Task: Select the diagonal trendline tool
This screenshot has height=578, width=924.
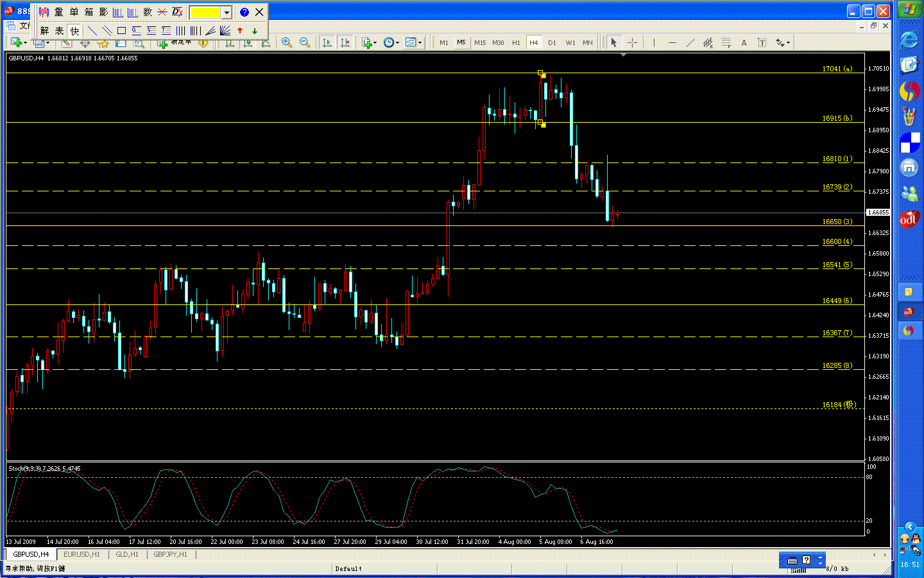Action: pos(690,42)
